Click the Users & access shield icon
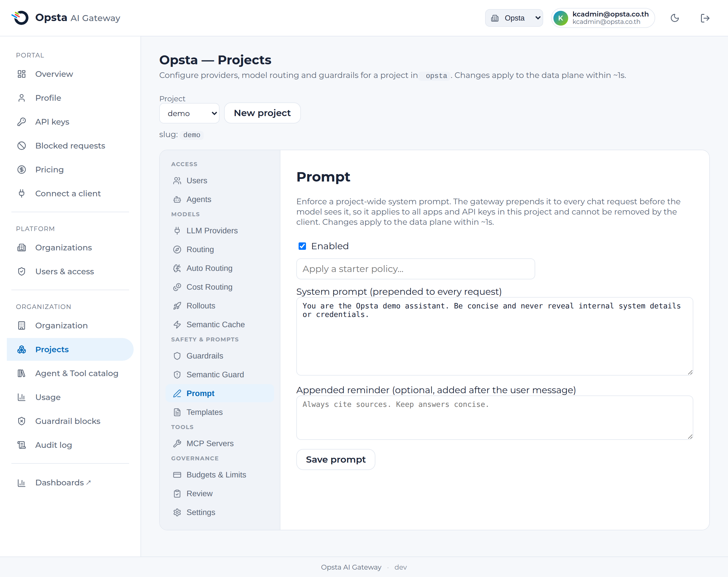The image size is (728, 577). (22, 272)
